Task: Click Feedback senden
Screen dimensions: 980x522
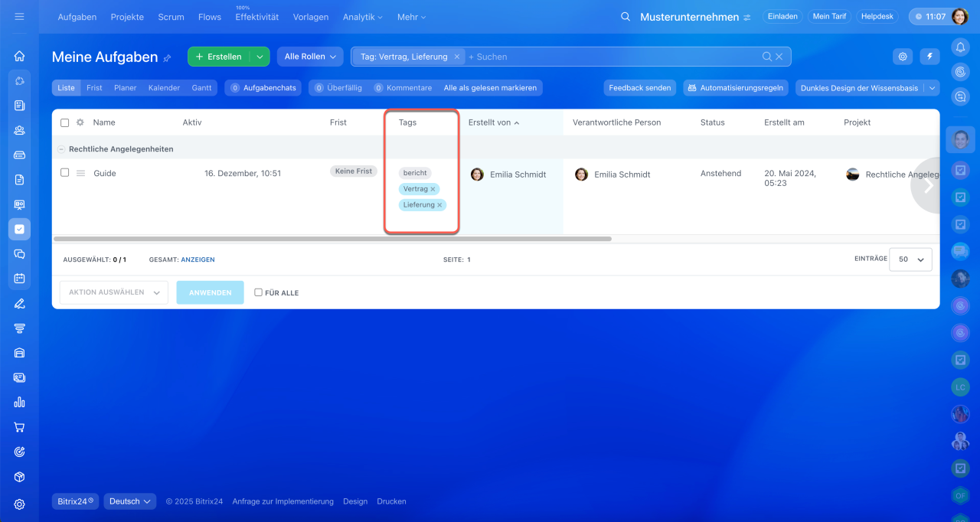Action: (x=640, y=88)
